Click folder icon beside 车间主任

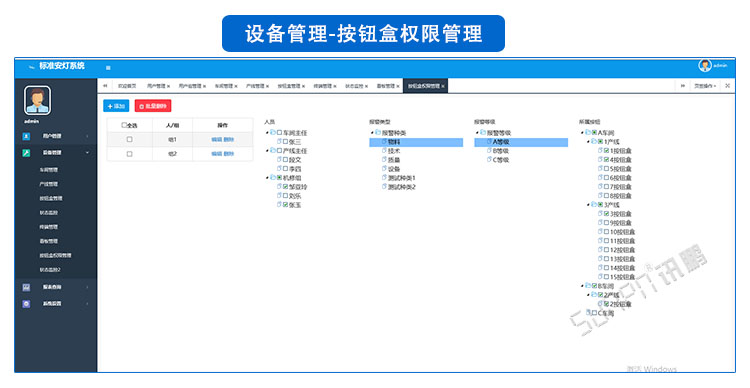pos(273,133)
